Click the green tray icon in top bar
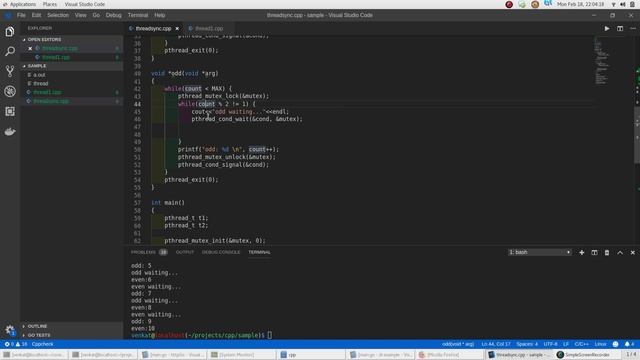The width and height of the screenshot is (640, 360). pos(522,4)
